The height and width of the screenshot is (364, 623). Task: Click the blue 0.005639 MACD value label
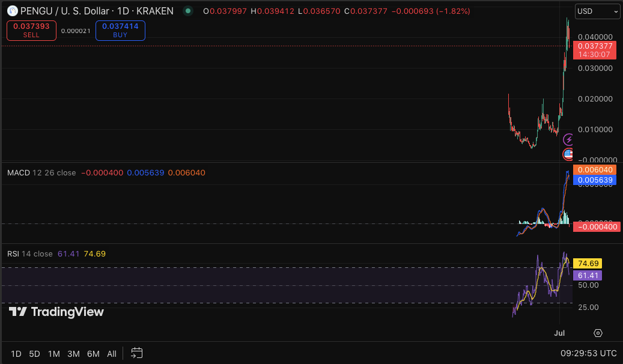point(595,180)
